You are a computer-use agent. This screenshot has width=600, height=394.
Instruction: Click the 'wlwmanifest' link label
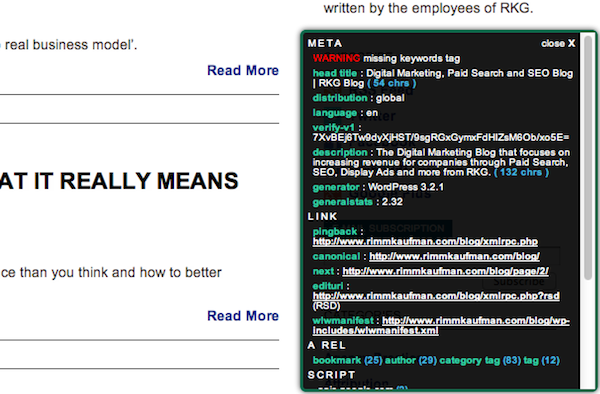coord(343,321)
